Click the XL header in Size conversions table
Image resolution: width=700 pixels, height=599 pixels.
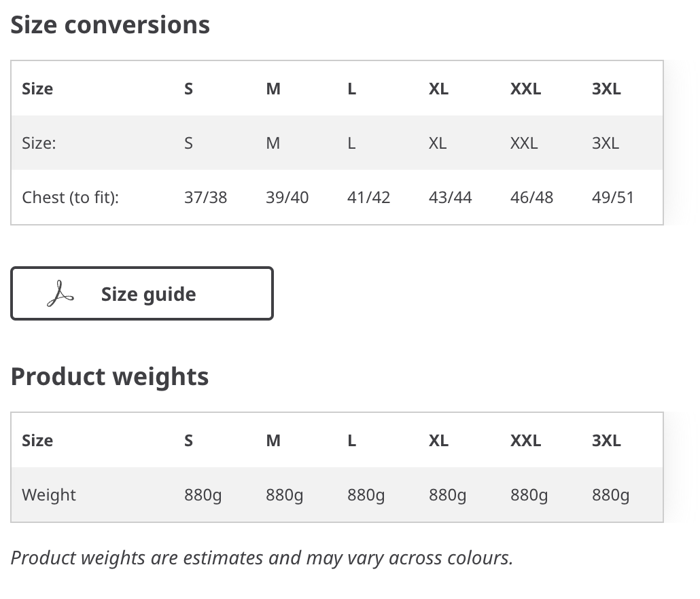click(438, 89)
